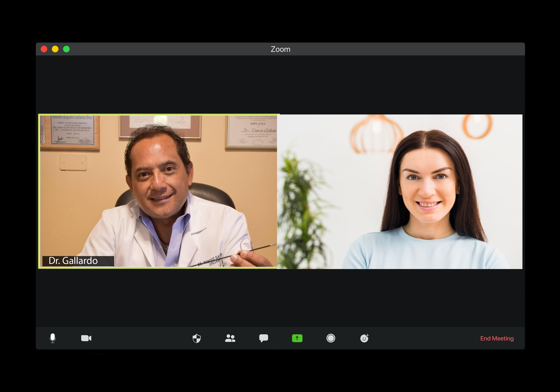This screenshot has width=560, height=392.
Task: Stop video using the camera icon
Action: [x=86, y=338]
